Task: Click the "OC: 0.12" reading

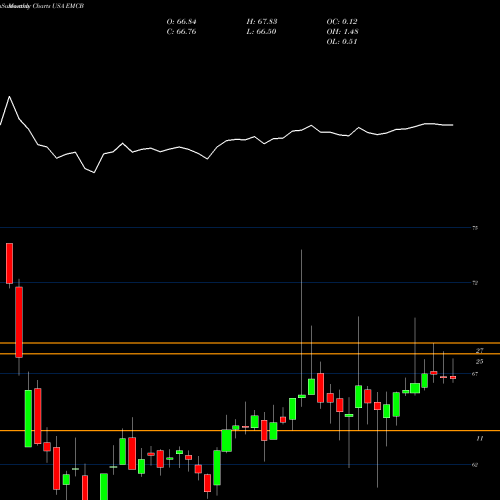Action: tap(342, 22)
